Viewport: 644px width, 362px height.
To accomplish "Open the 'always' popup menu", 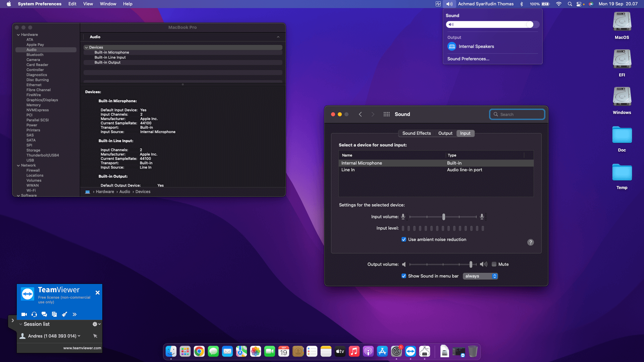I will 480,276.
